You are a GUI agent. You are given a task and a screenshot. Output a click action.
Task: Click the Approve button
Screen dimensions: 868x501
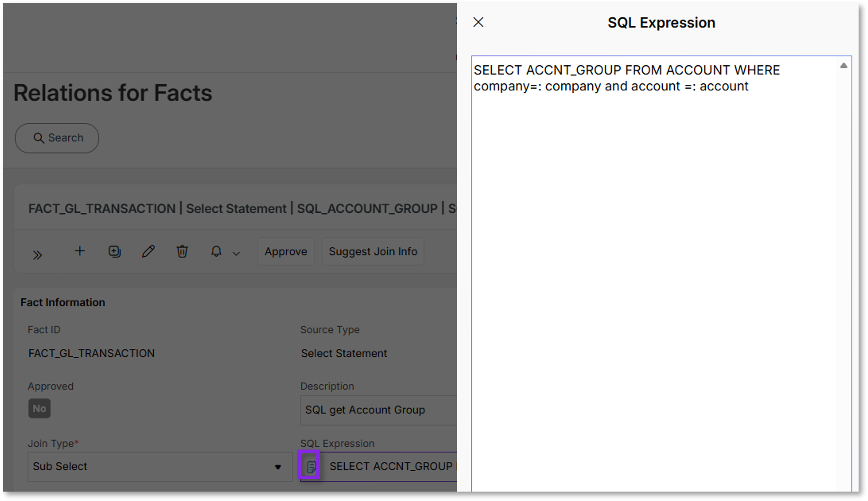coord(286,251)
